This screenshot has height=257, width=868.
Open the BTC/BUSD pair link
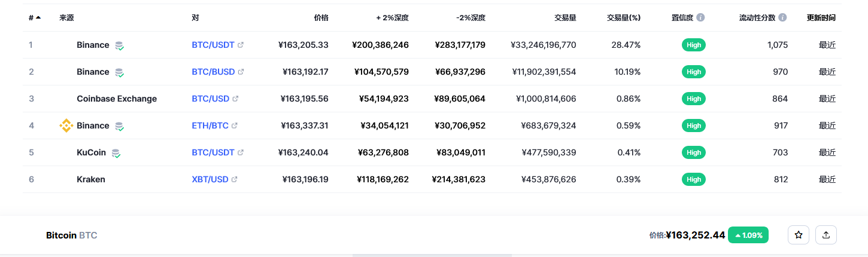pyautogui.click(x=213, y=72)
